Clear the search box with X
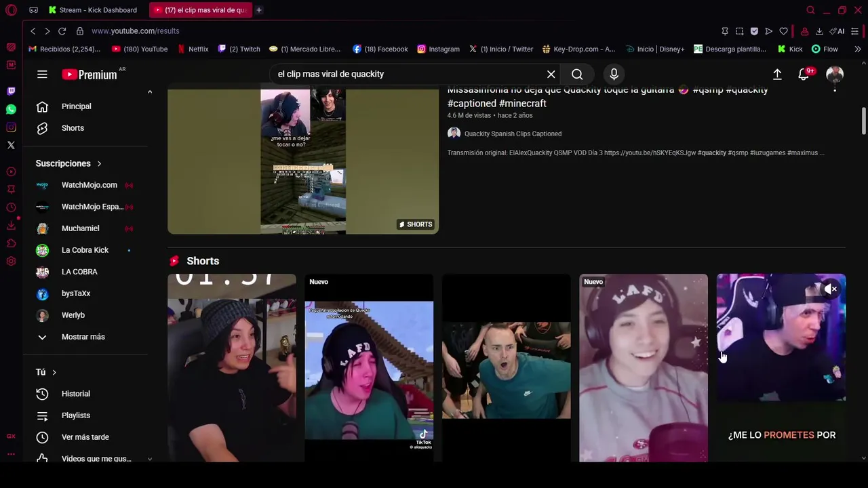The image size is (868, 488). [x=551, y=75]
